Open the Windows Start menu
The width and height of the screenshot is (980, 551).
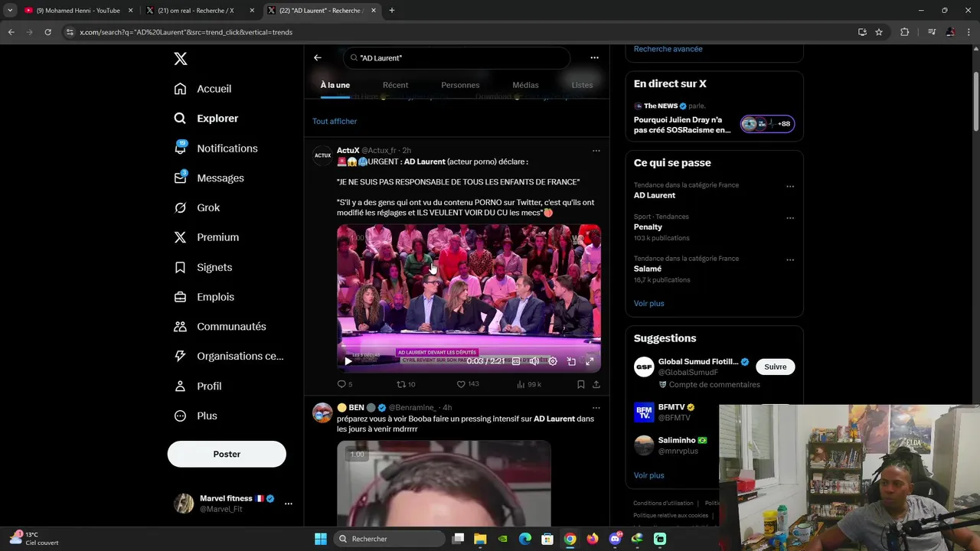pos(321,539)
